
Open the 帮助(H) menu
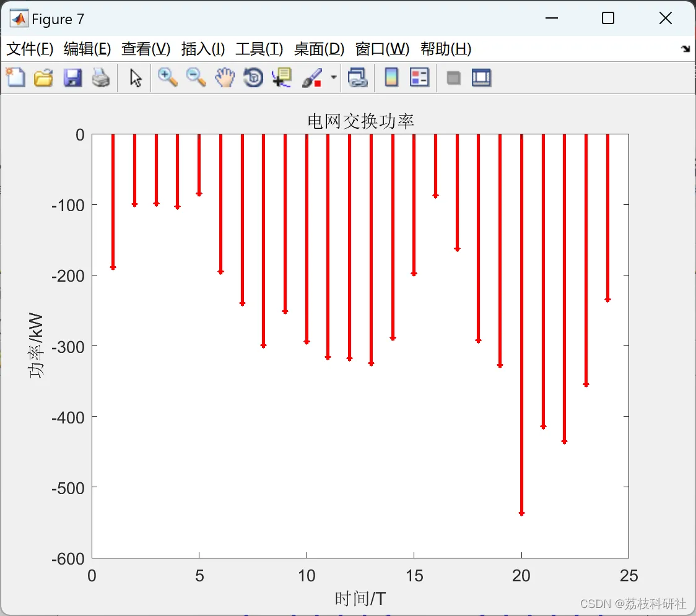[446, 49]
